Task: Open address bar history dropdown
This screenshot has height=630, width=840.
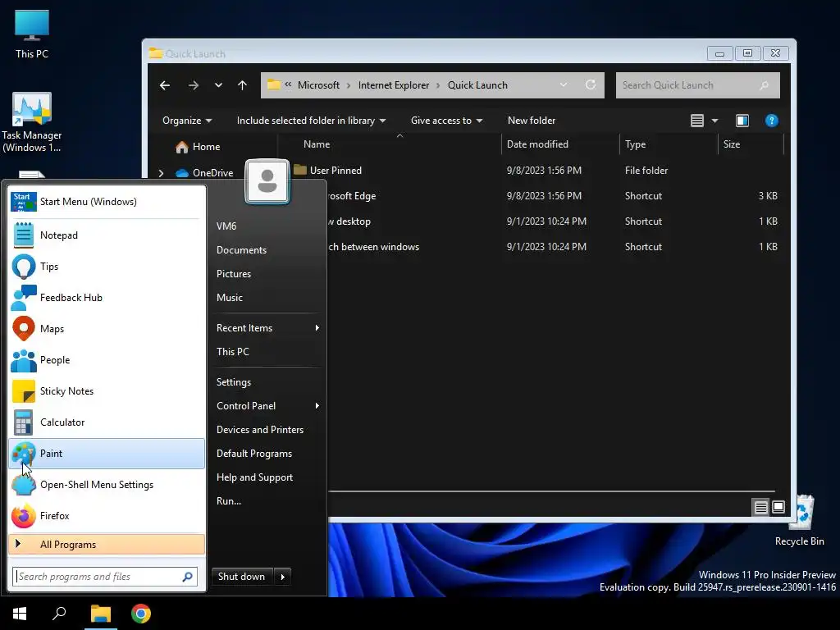Action: 564,84
